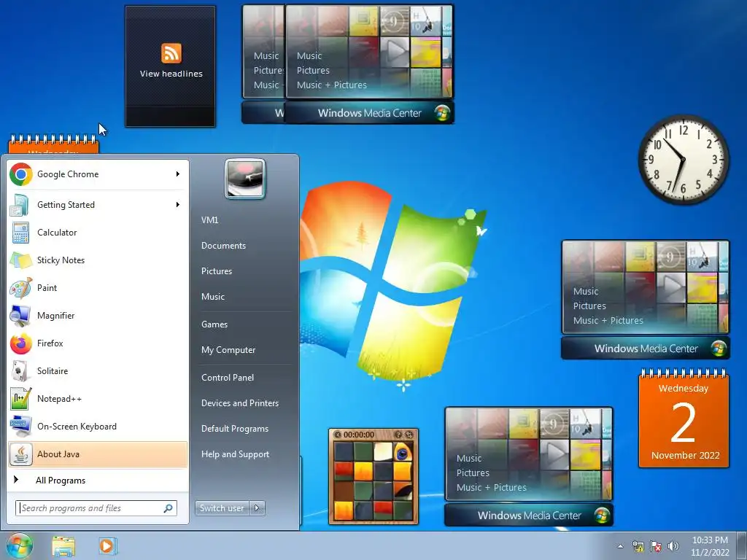Click View headlines in feed gadget
The image size is (747, 560).
click(x=171, y=74)
